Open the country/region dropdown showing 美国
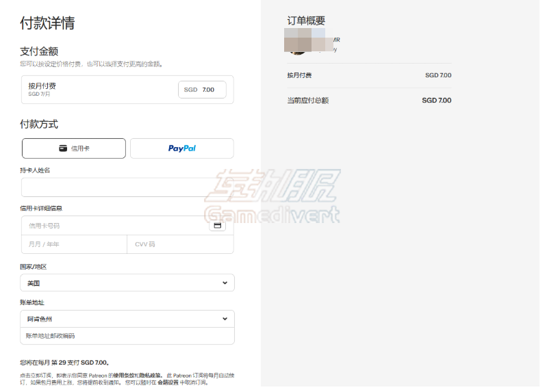The image size is (545, 392). pos(127,283)
